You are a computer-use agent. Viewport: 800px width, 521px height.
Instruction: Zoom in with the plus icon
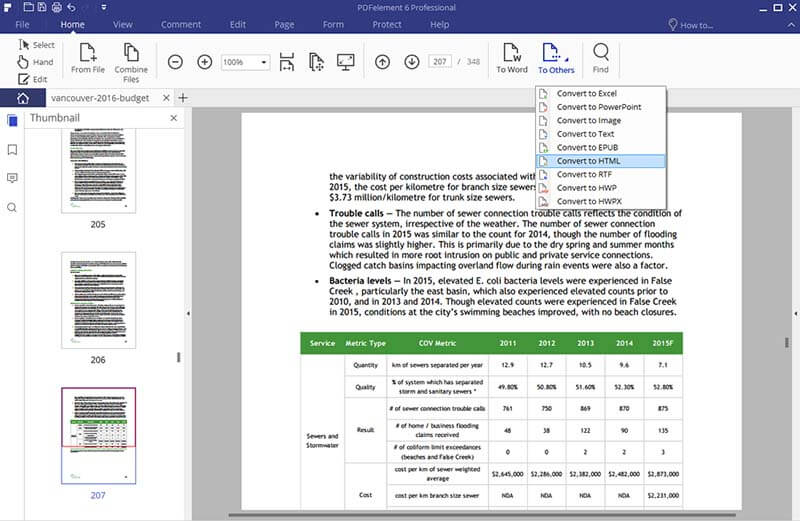point(205,62)
